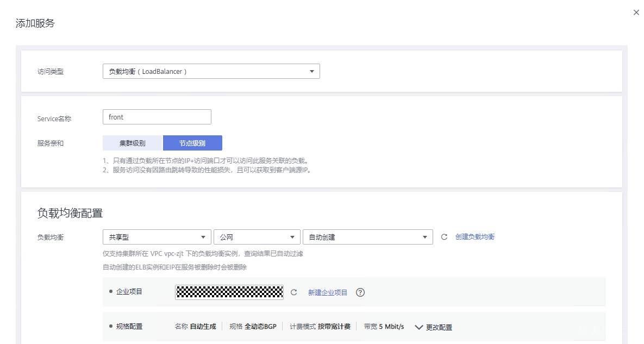Click hint line about 节点的IP+访问端口
This screenshot has width=644, height=344.
coord(206,160)
